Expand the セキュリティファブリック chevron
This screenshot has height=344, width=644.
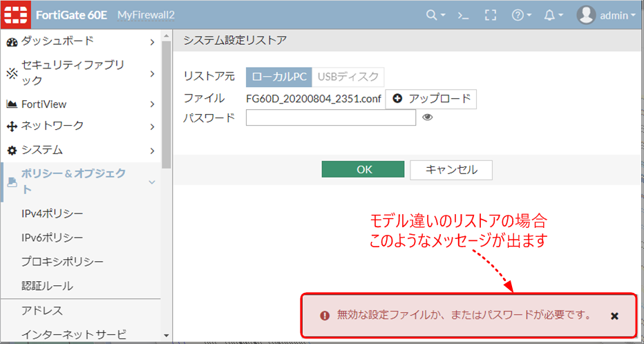[153, 74]
